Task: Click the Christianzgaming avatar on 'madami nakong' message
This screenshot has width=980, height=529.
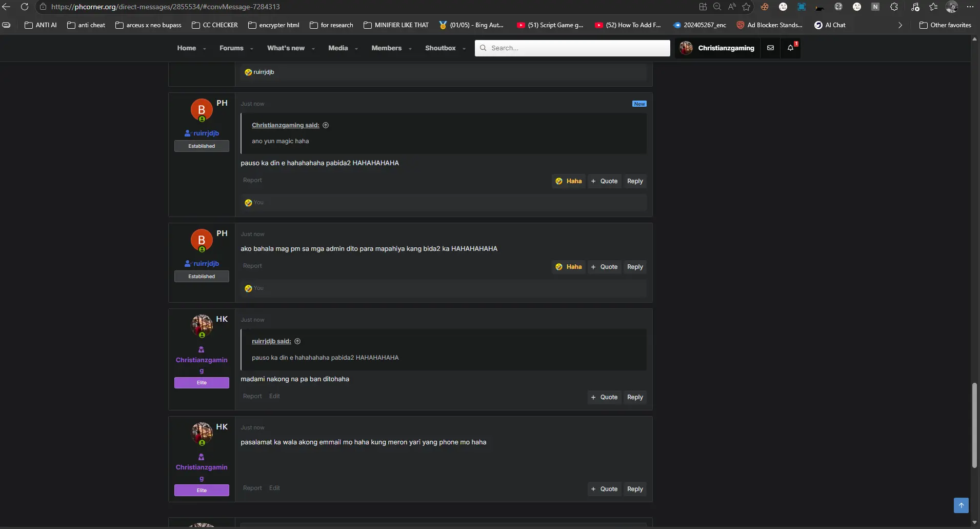Action: [202, 325]
